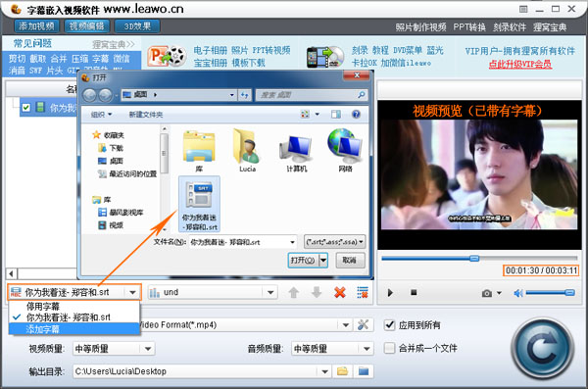
Task: Select 桌面 in the navigation pane
Action: 111,161
